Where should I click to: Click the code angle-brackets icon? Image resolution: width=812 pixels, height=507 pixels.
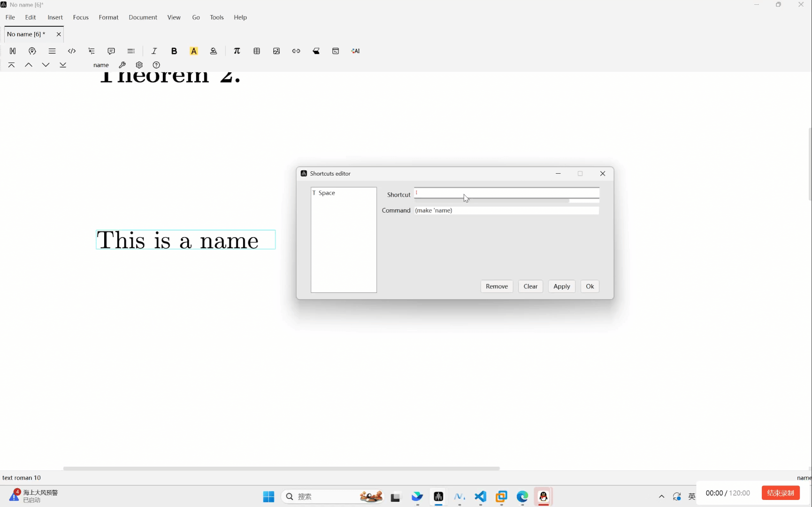click(72, 51)
